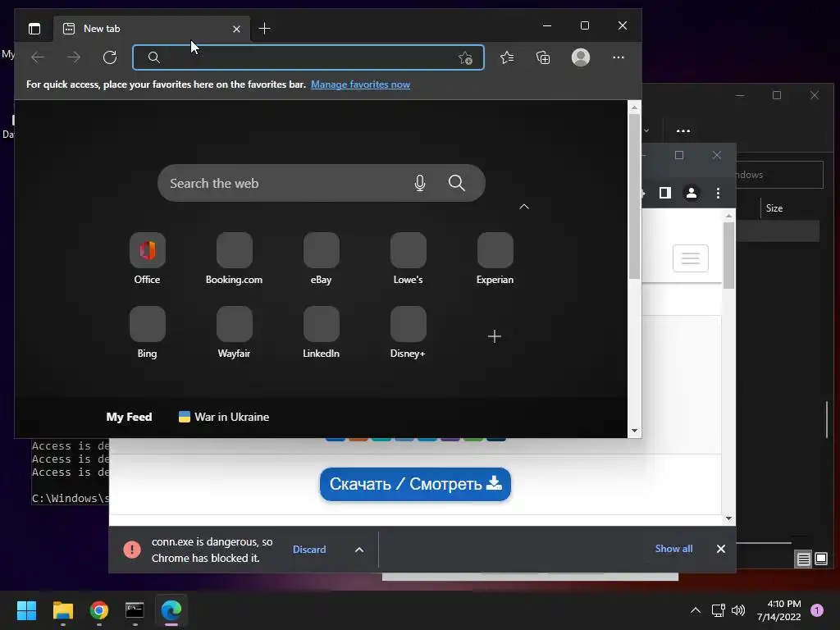This screenshot has width=840, height=630.
Task: Go forward in Edge
Action: (73, 57)
